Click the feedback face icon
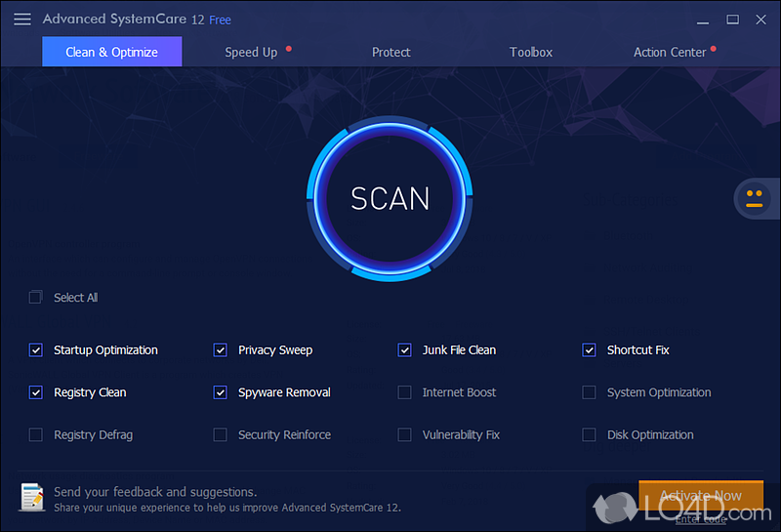The width and height of the screenshot is (781, 532). point(754,198)
